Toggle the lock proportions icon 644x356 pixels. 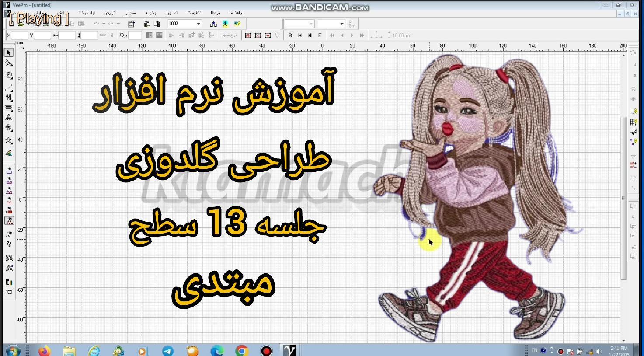(x=112, y=35)
